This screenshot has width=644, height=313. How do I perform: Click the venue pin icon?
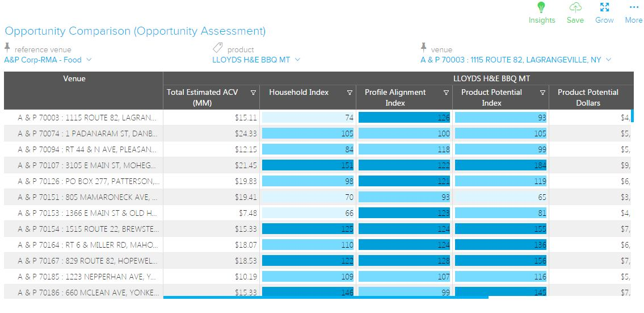[424, 47]
